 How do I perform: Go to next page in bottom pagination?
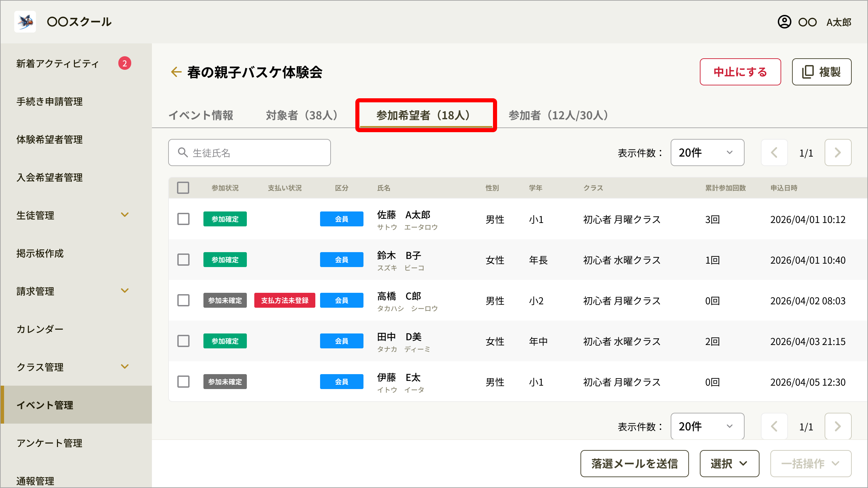[838, 426]
